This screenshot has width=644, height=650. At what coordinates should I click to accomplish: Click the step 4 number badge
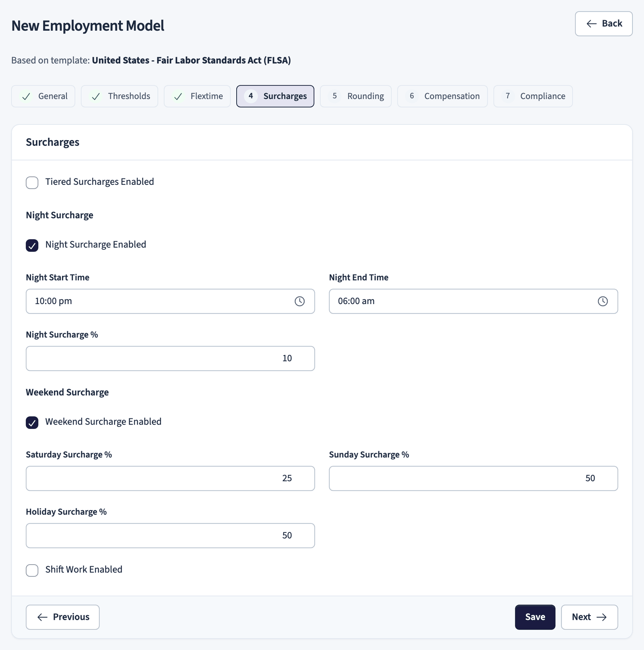click(251, 96)
